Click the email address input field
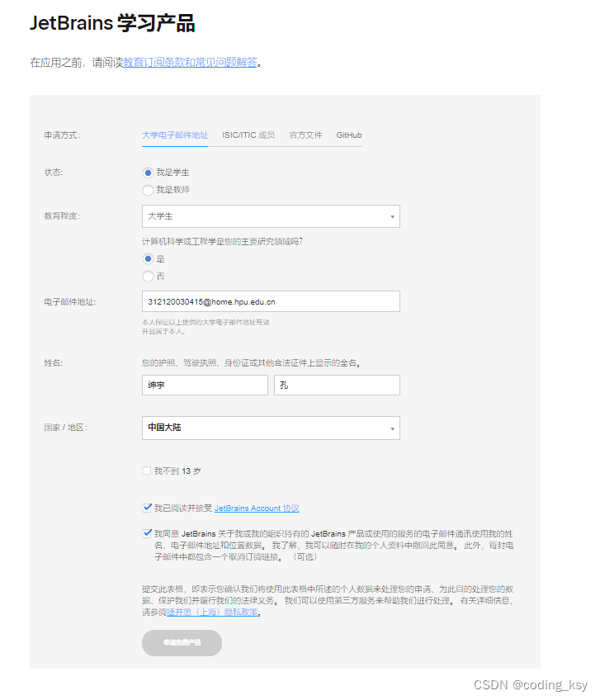The height and width of the screenshot is (700, 600). click(271, 302)
